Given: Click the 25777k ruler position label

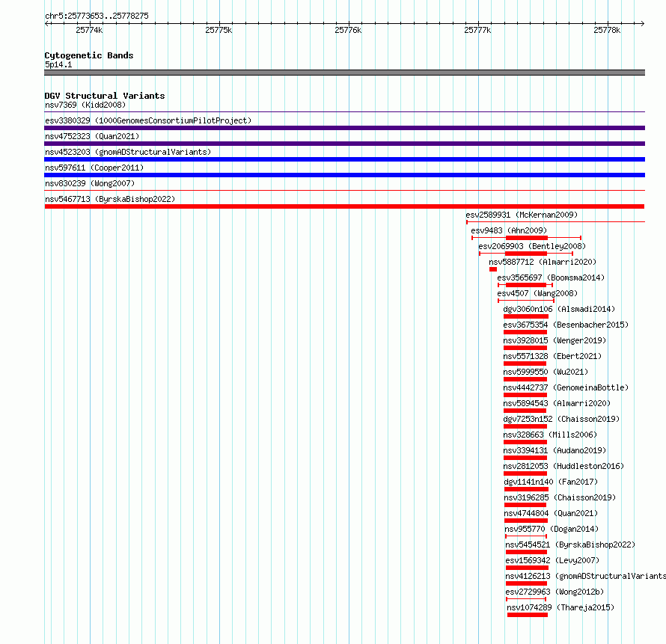Looking at the screenshot, I should [x=478, y=30].
